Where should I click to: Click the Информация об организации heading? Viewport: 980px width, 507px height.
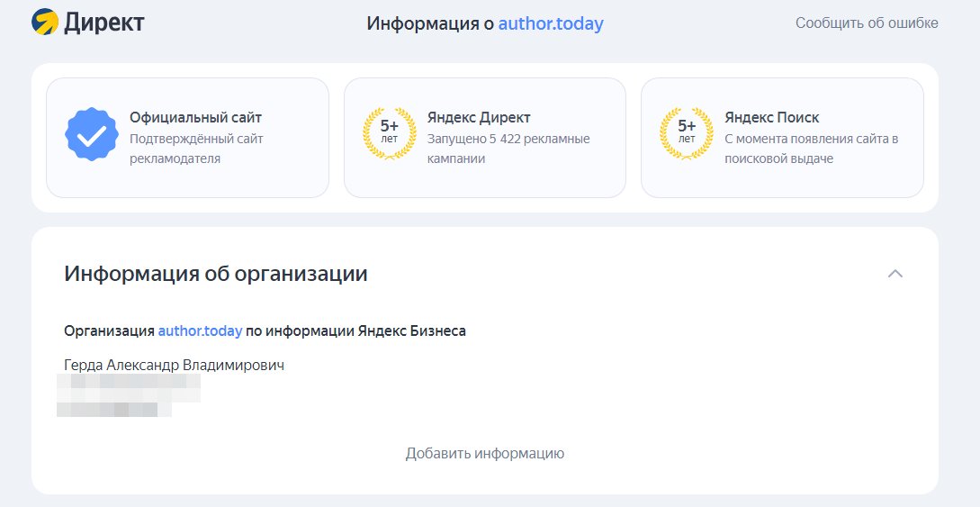point(216,274)
